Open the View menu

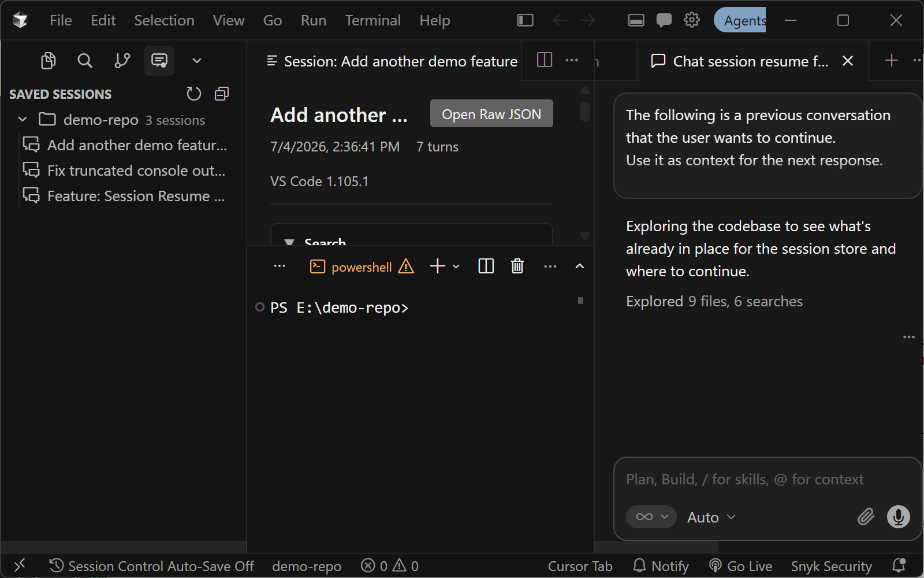pyautogui.click(x=229, y=20)
